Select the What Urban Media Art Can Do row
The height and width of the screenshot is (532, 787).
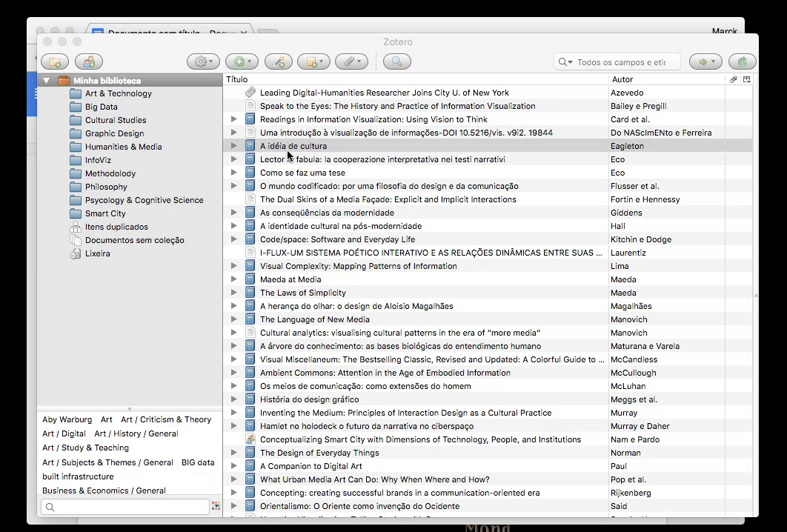coord(488,479)
